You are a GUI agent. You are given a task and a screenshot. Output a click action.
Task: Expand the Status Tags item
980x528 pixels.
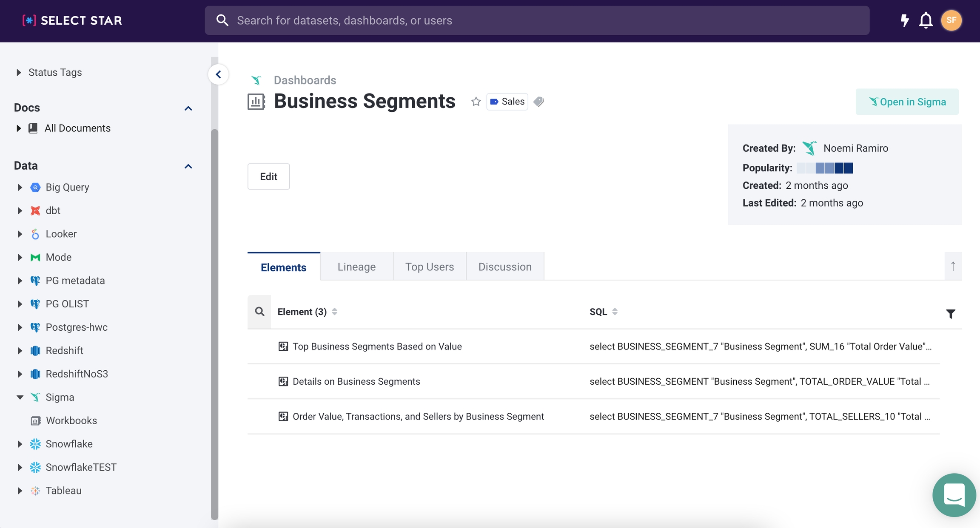click(18, 72)
